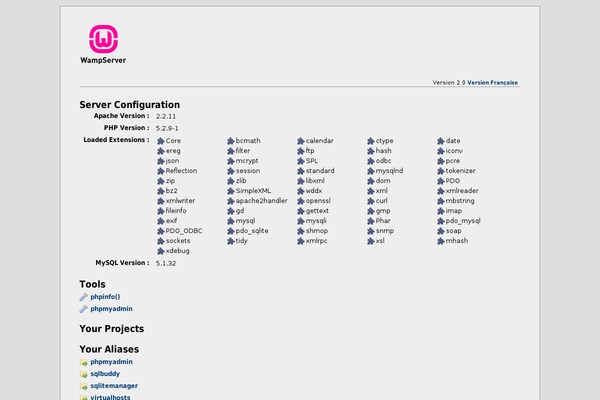This screenshot has height=400, width=600.
Task: Click the apache2handler extension name
Action: 261,201
